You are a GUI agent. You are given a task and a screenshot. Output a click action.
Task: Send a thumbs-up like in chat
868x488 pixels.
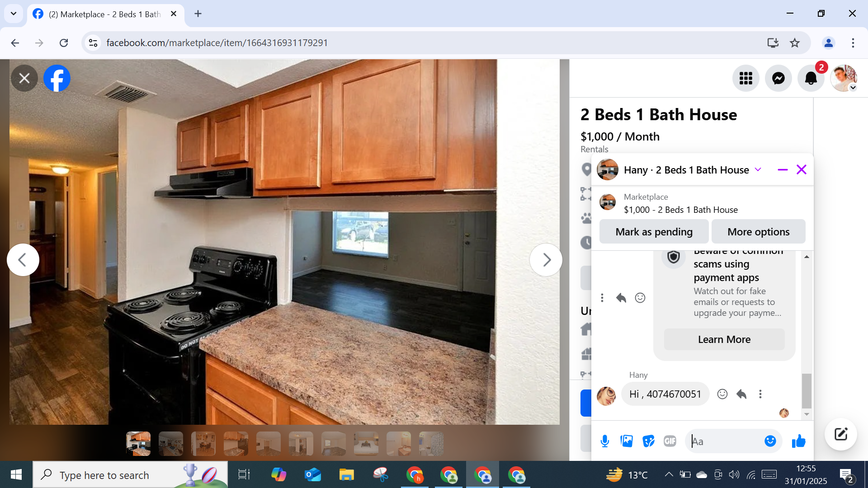coord(798,441)
